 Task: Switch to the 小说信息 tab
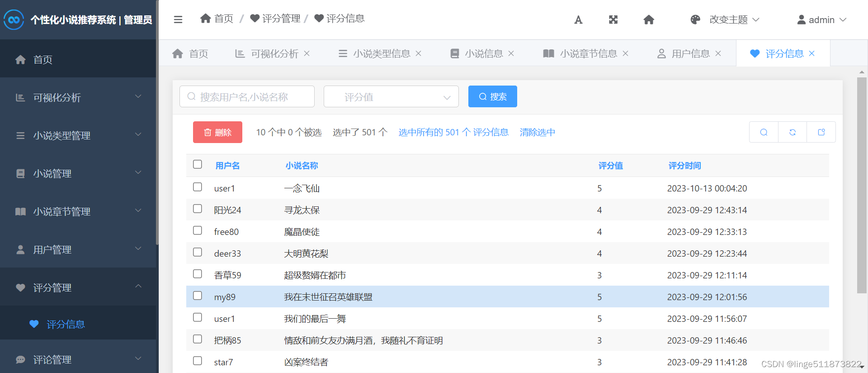482,53
